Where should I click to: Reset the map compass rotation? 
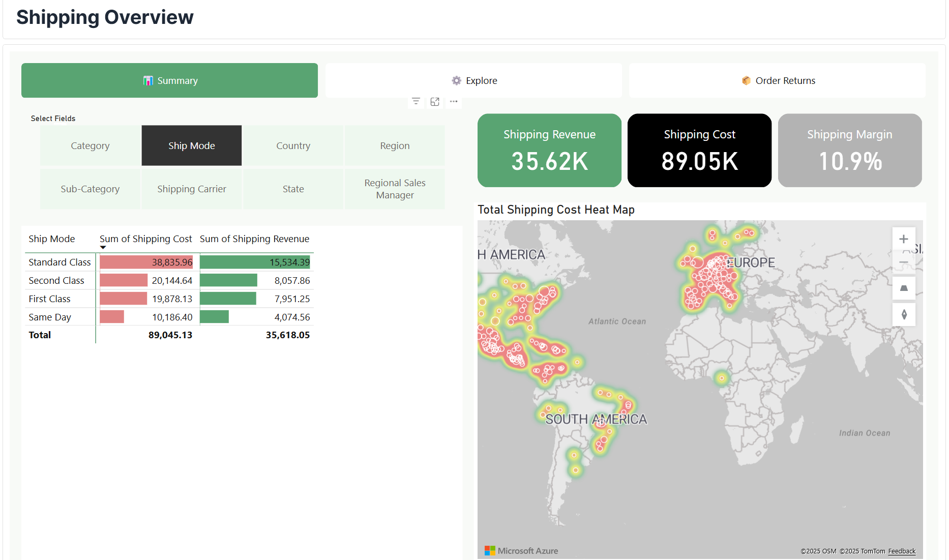904,314
